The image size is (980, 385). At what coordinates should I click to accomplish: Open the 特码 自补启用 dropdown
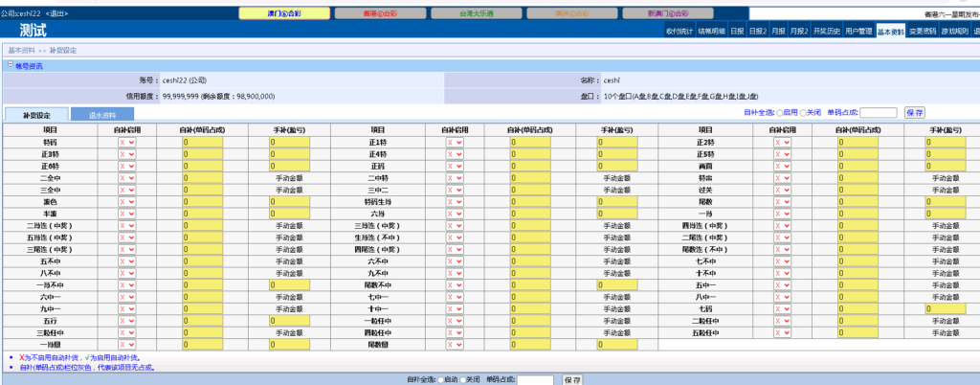(x=126, y=142)
